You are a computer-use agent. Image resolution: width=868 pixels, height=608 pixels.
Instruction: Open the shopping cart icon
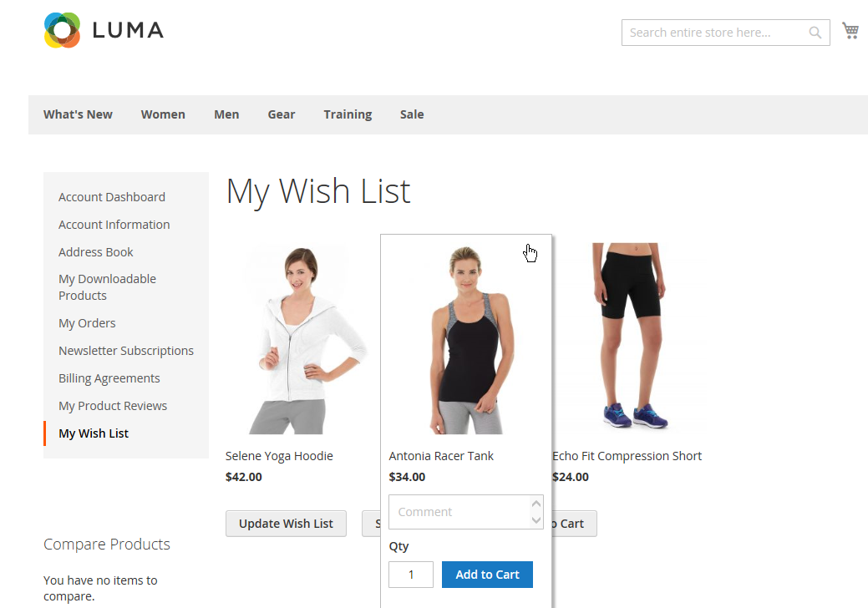[x=850, y=29]
